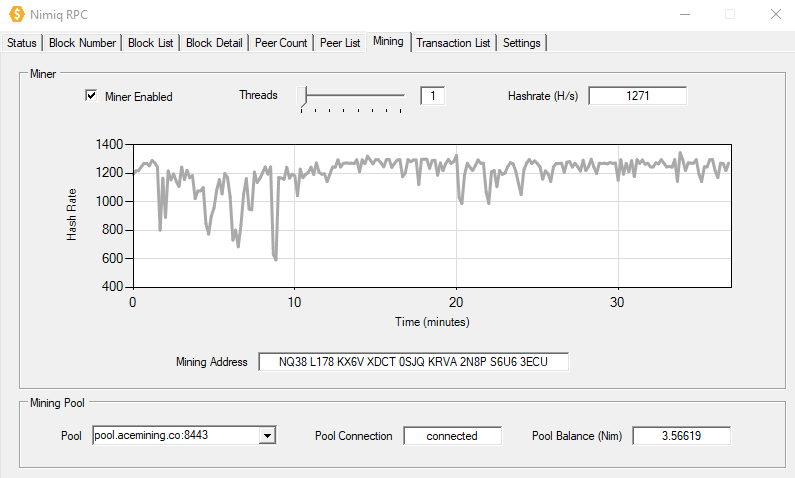Open the Block Number tab
This screenshot has height=478, width=795.
[x=82, y=43]
